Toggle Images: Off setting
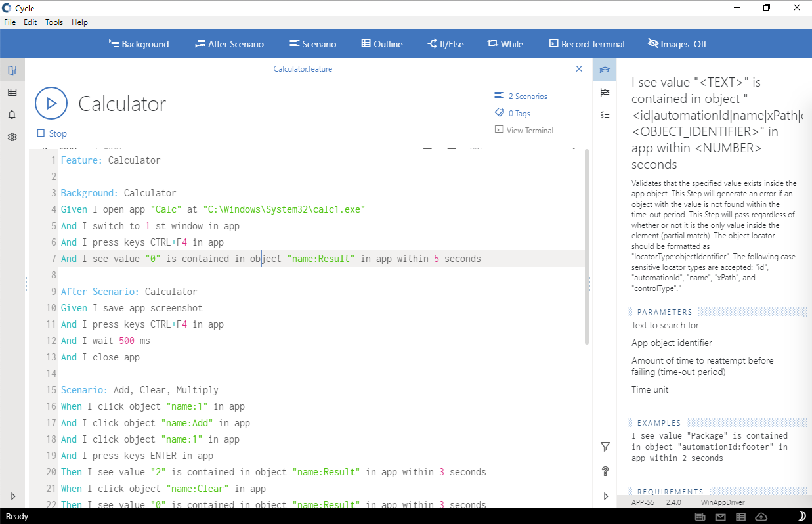The height and width of the screenshot is (524, 812). 677,44
